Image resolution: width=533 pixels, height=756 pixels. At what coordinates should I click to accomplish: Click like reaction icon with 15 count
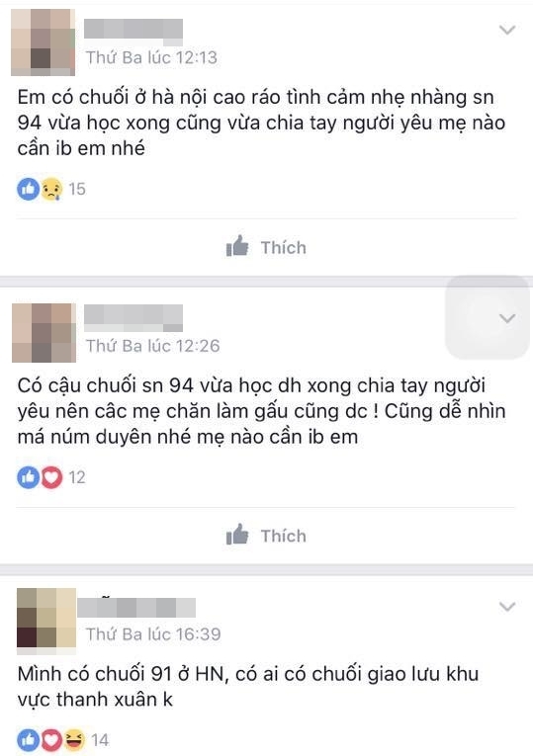coord(29,189)
